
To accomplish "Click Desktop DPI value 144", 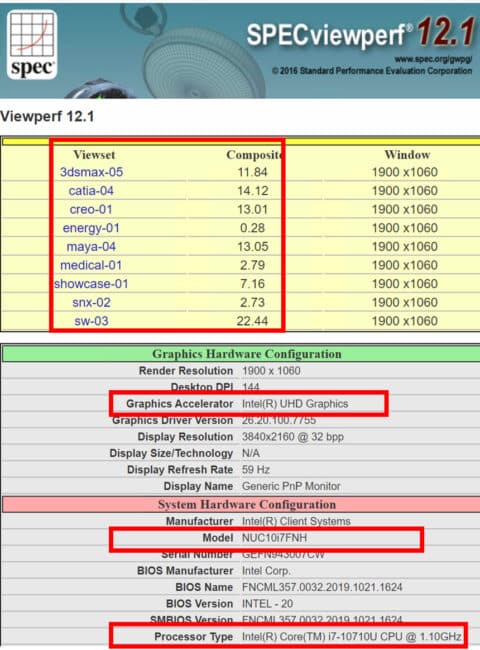I will (250, 387).
